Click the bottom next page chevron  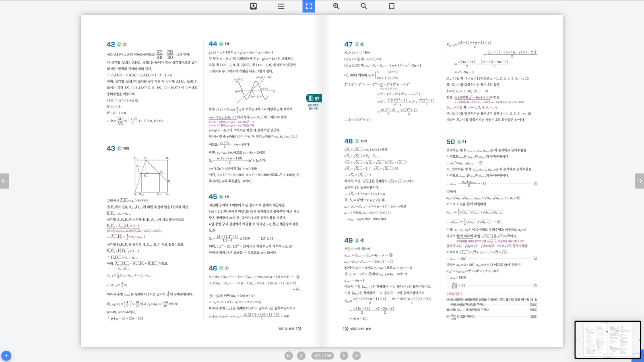pos(344,356)
